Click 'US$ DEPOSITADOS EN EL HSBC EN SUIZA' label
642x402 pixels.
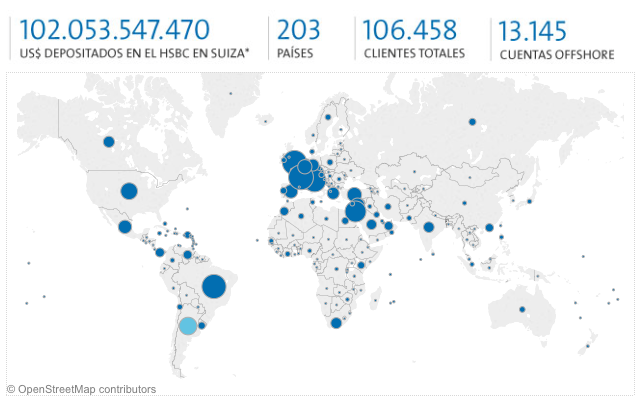pos(134,53)
